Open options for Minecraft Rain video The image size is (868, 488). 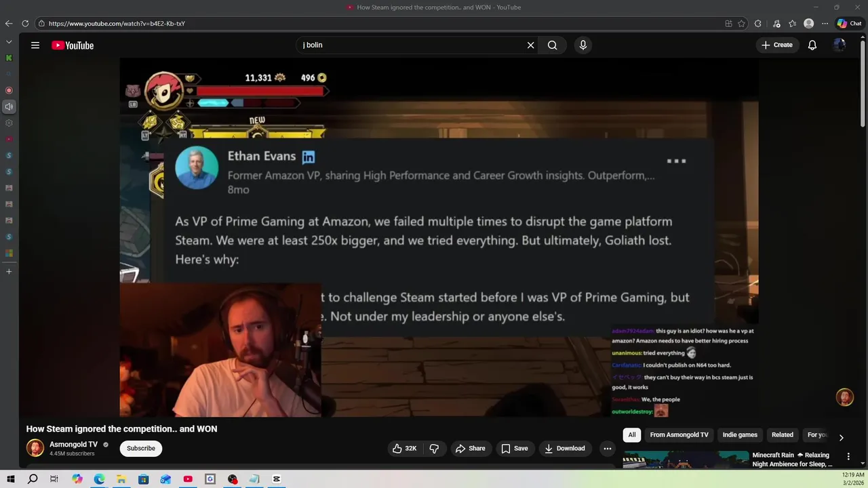848,457
